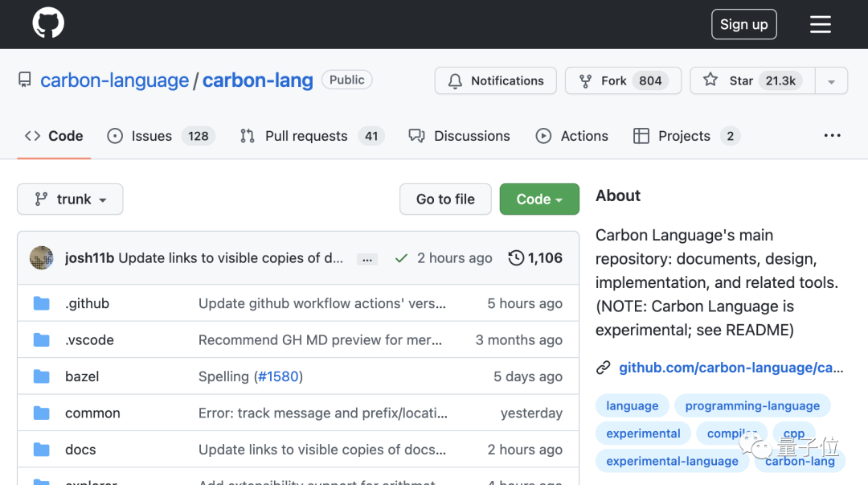The width and height of the screenshot is (868, 485).
Task: Click the programming-language topic tag
Action: pos(752,405)
